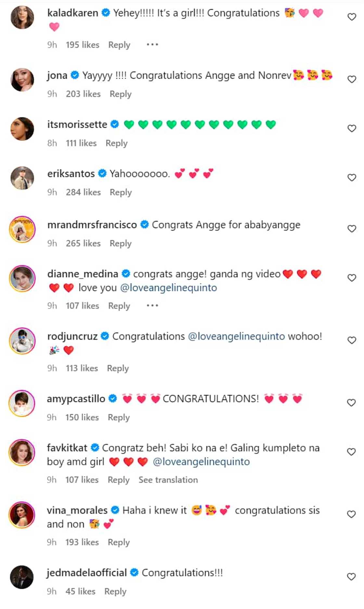
Task: See translation of favkitkat's comment
Action: [168, 480]
